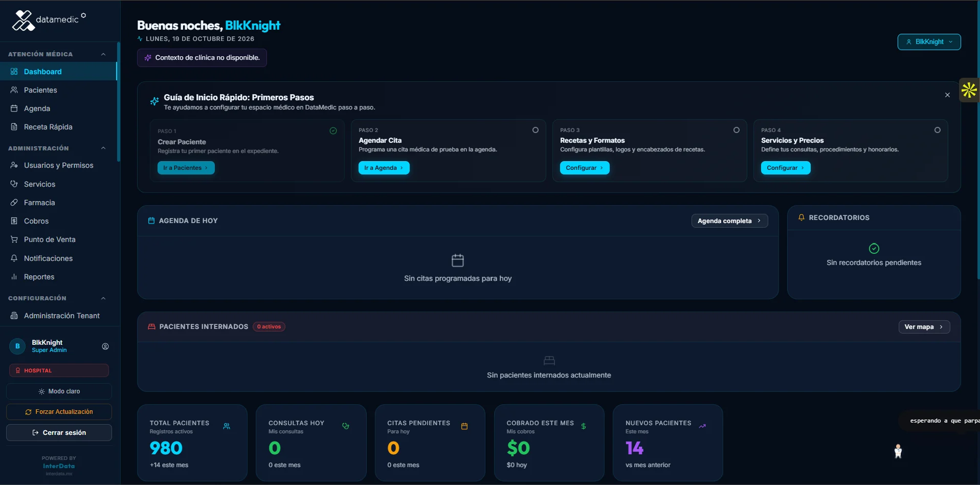The image size is (980, 485).
Task: Click the InterData powered-by link
Action: pos(59,466)
